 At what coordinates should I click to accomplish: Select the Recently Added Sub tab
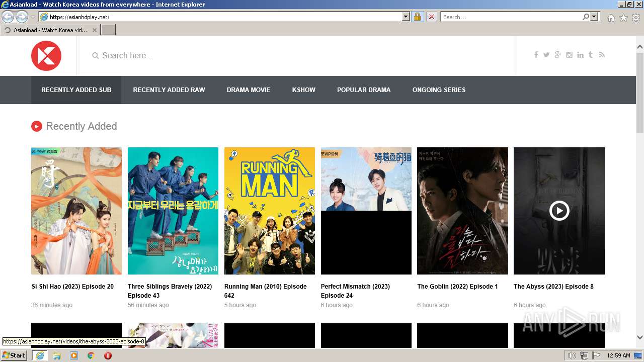coord(76,90)
